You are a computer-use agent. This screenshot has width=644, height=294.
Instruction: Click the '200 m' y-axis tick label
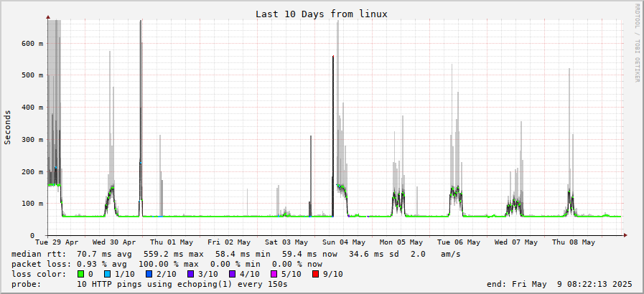[x=32, y=171]
